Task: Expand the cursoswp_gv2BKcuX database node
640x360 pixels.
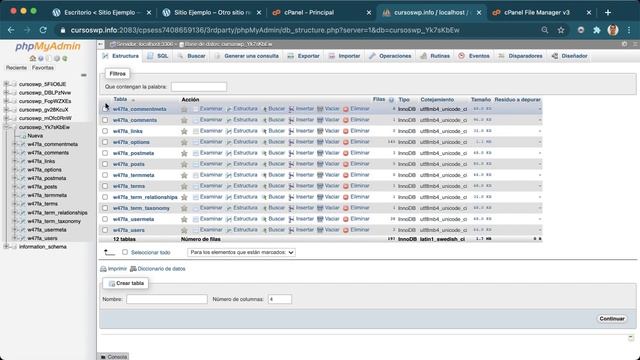Action: [x=6, y=110]
